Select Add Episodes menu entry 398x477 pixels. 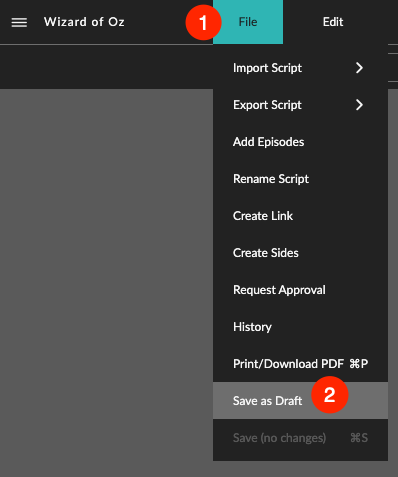[x=300, y=142]
